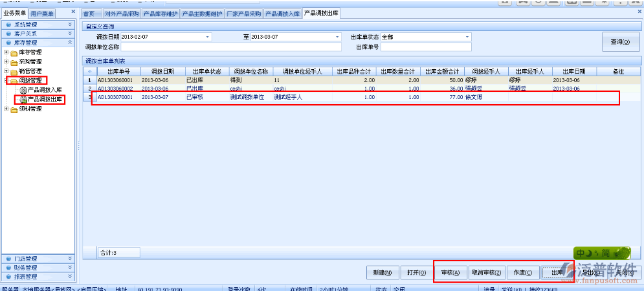Click the 取消审核 button
The image size is (644, 291).
[x=485, y=272]
